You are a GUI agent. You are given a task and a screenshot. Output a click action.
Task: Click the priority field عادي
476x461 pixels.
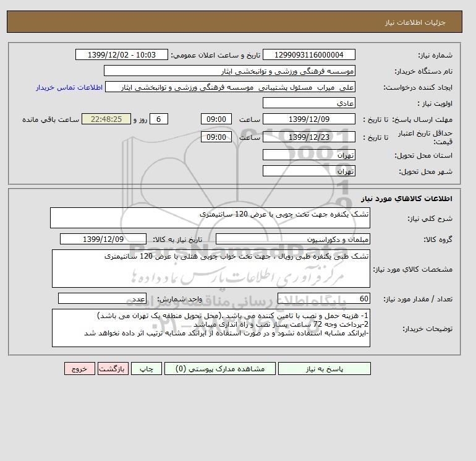click(308, 103)
